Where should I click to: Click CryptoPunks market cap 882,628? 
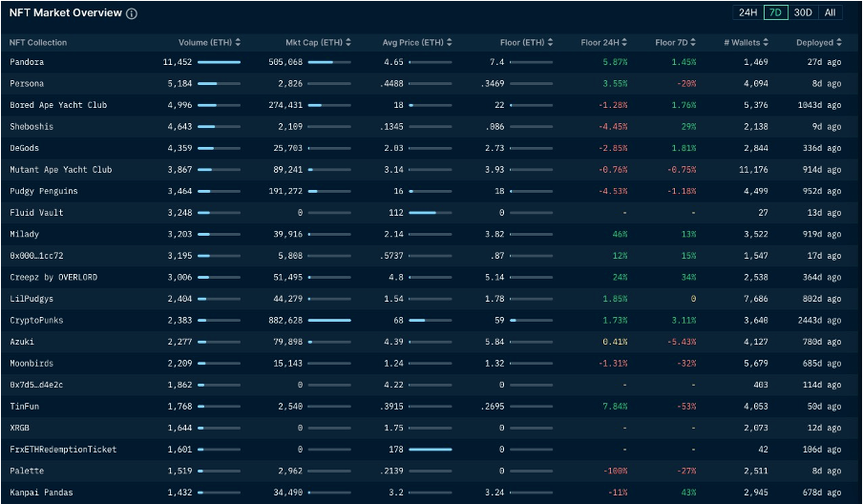285,320
